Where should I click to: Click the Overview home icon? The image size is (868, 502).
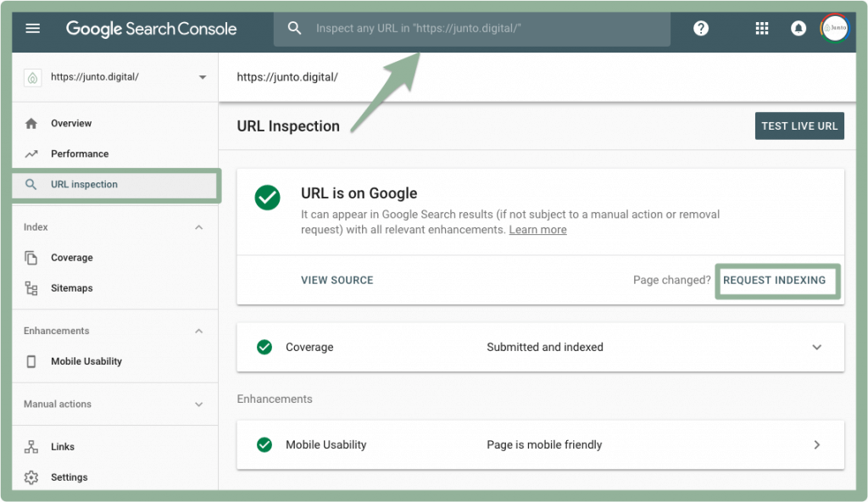pos(31,124)
